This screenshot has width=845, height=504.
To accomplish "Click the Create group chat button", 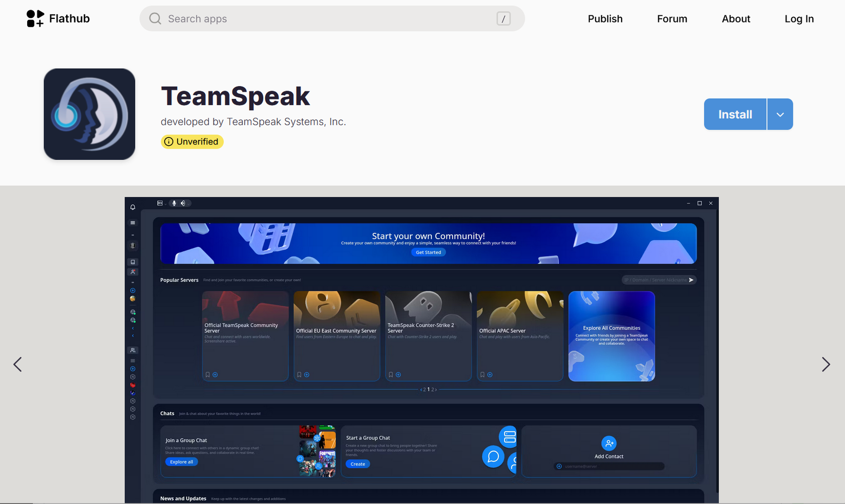I will [357, 464].
